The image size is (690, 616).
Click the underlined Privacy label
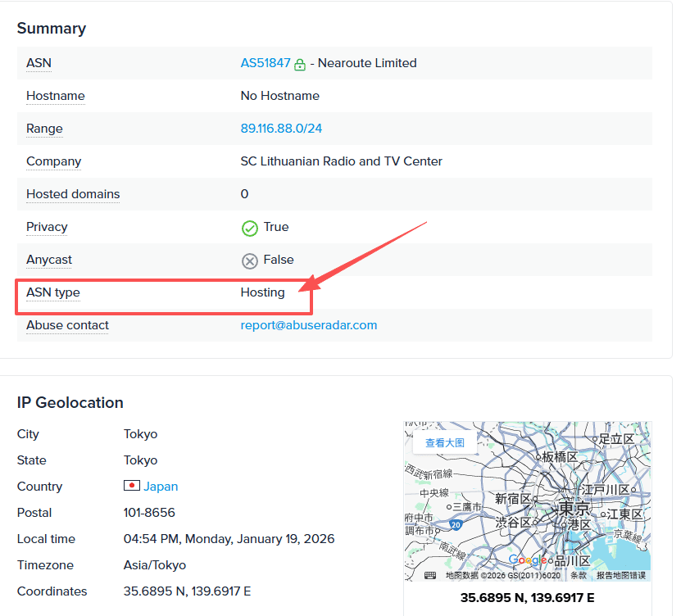pos(47,227)
